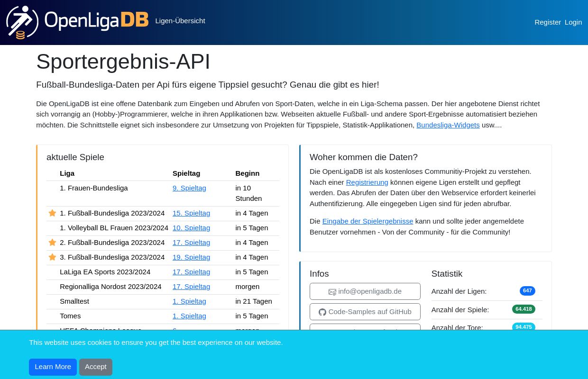Open the Ligen-Übersicht menu item

[180, 21]
